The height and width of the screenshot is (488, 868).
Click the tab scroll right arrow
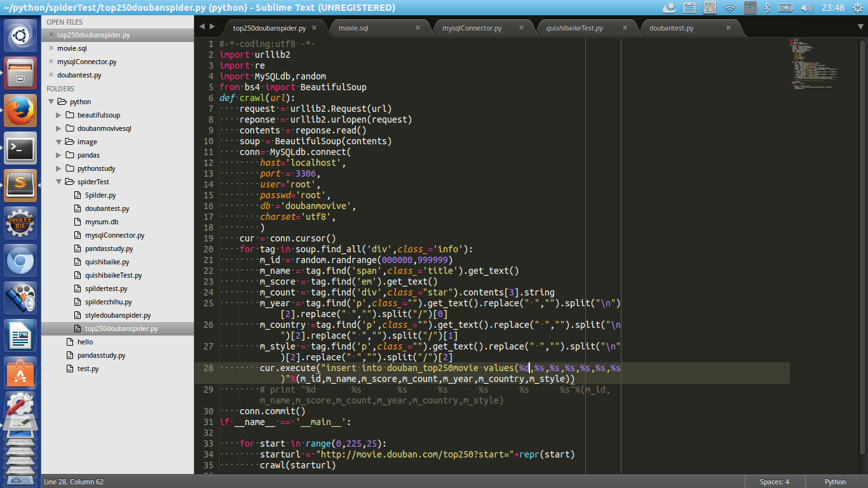click(x=213, y=27)
